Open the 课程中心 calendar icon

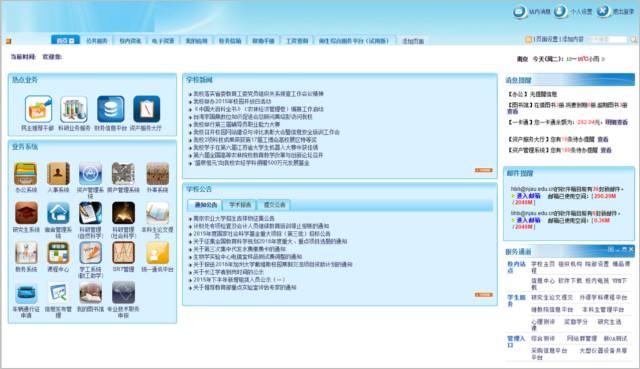click(58, 253)
